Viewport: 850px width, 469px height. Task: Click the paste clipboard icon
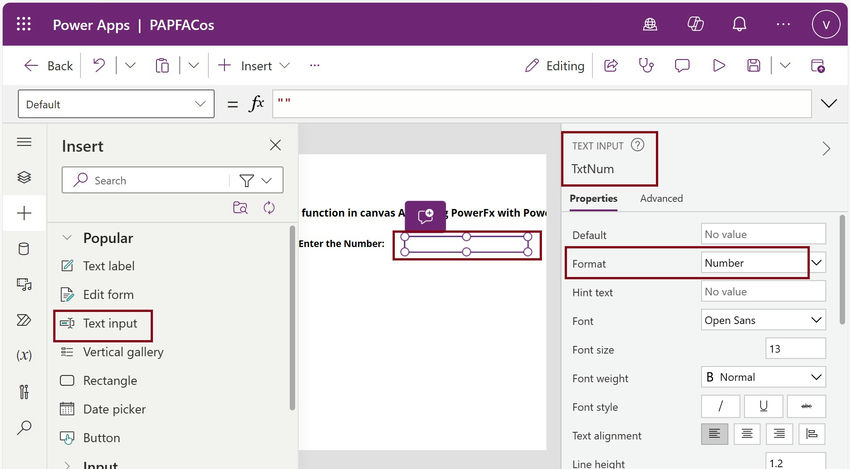coord(162,66)
